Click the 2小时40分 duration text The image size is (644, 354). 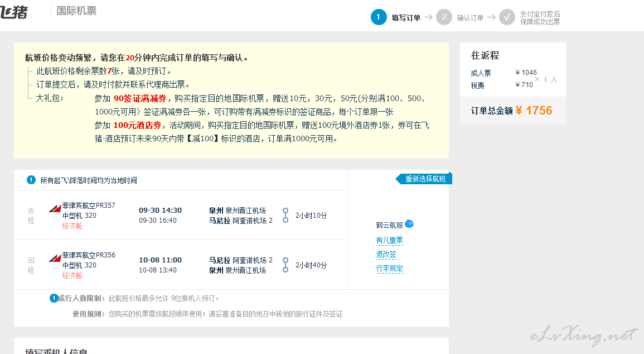[x=311, y=265]
